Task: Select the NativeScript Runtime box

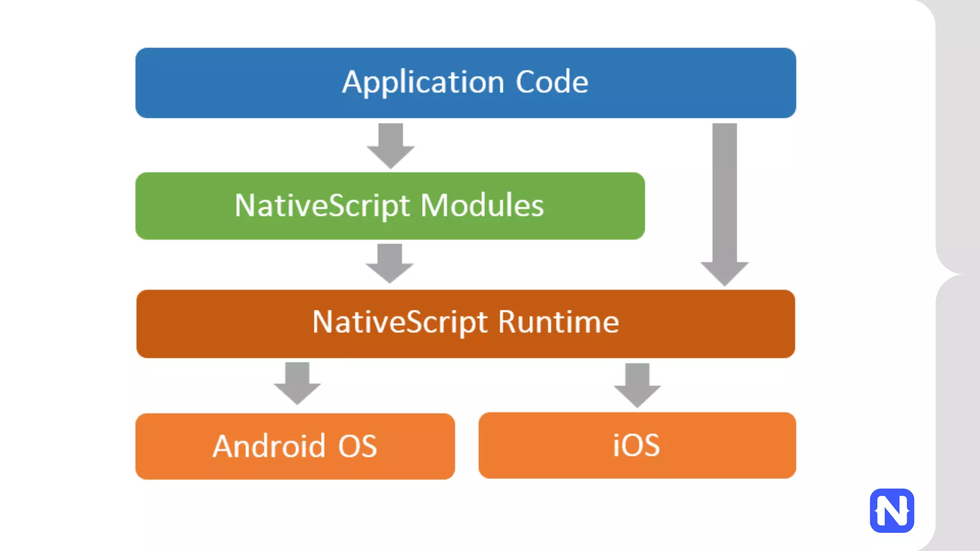Action: pos(466,324)
